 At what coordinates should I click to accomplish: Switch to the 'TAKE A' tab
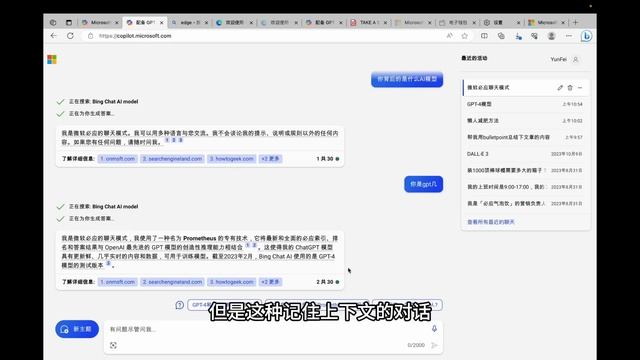click(369, 22)
